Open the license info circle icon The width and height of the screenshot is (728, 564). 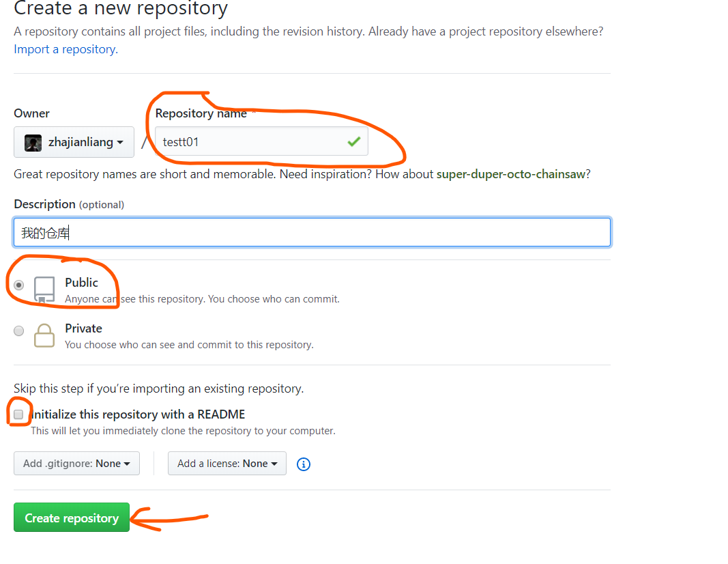(x=303, y=464)
